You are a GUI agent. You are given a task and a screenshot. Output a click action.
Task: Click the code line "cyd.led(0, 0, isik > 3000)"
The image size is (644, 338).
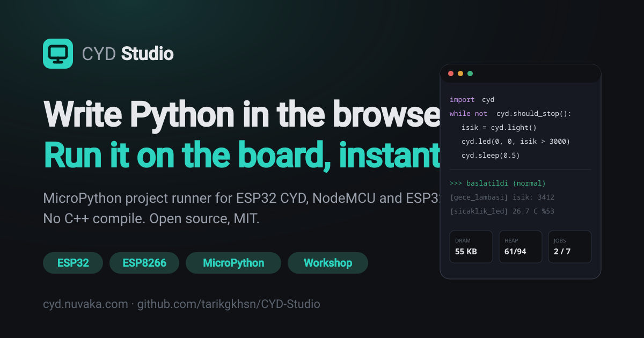[516, 142]
